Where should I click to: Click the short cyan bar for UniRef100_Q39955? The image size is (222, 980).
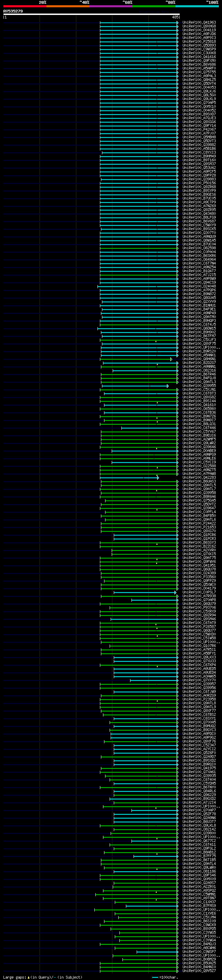tap(136, 386)
